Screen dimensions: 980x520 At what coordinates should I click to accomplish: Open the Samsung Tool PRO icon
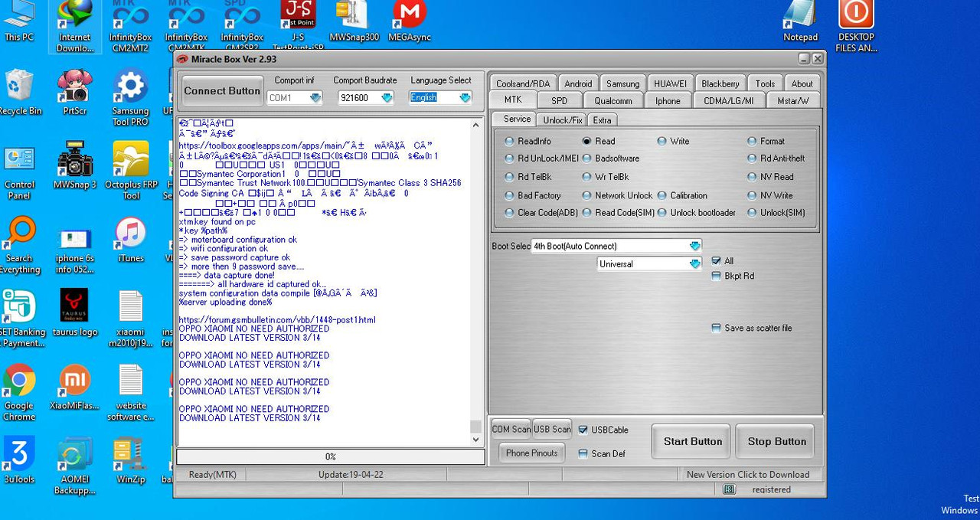130,97
